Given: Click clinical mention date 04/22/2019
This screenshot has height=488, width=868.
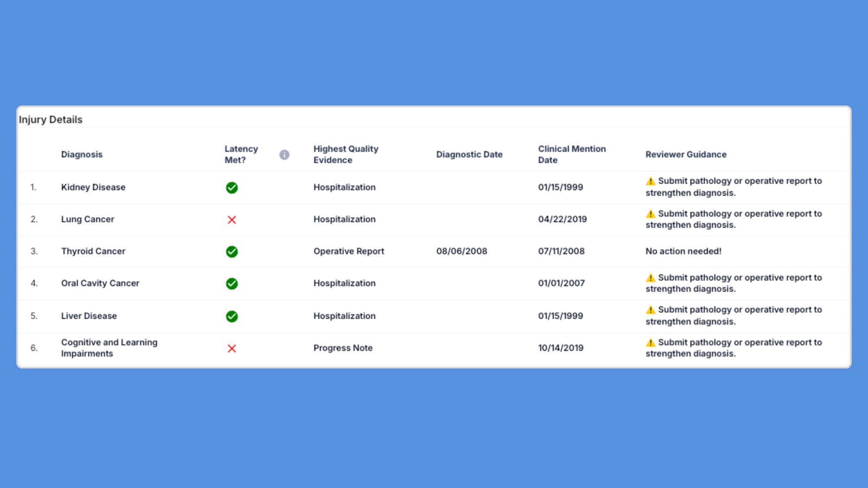Looking at the screenshot, I should 562,219.
